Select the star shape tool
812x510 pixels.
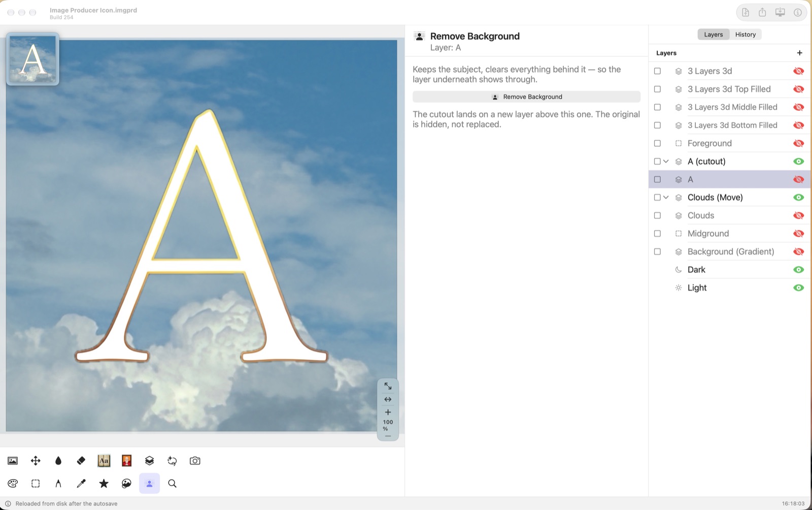(x=104, y=484)
